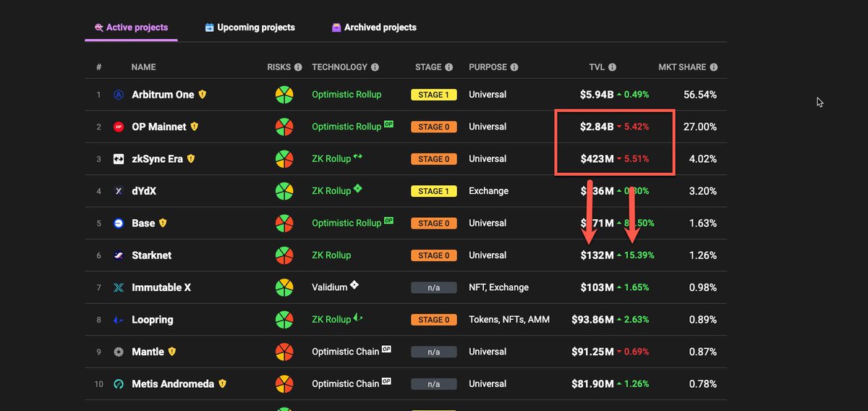Click the TVL column info icon
Viewport: 868px width, 411px height.
(612, 67)
